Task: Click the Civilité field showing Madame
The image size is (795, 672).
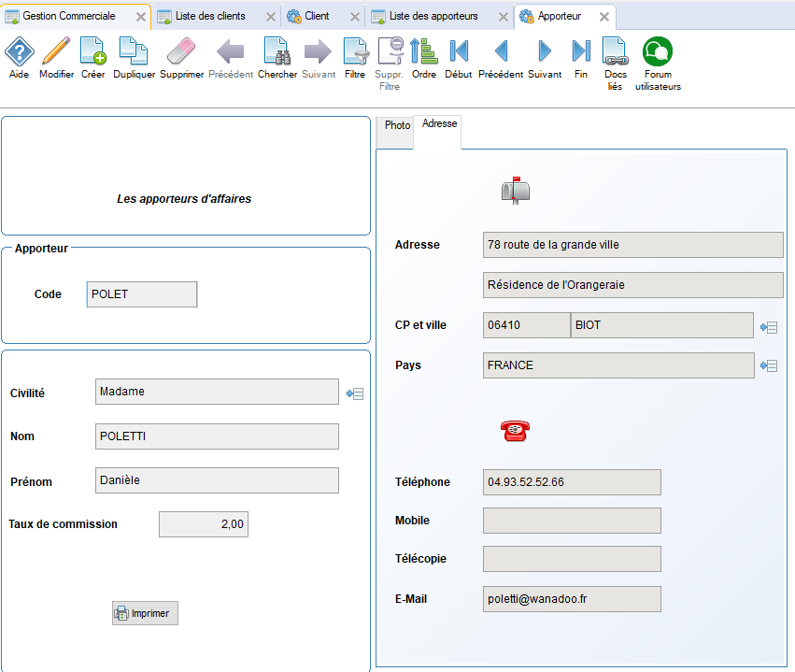Action: coord(217,392)
